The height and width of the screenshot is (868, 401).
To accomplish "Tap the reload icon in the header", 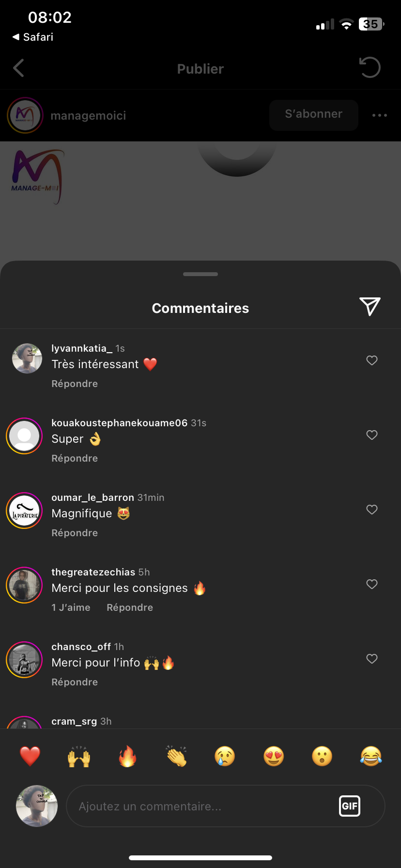I will point(370,68).
